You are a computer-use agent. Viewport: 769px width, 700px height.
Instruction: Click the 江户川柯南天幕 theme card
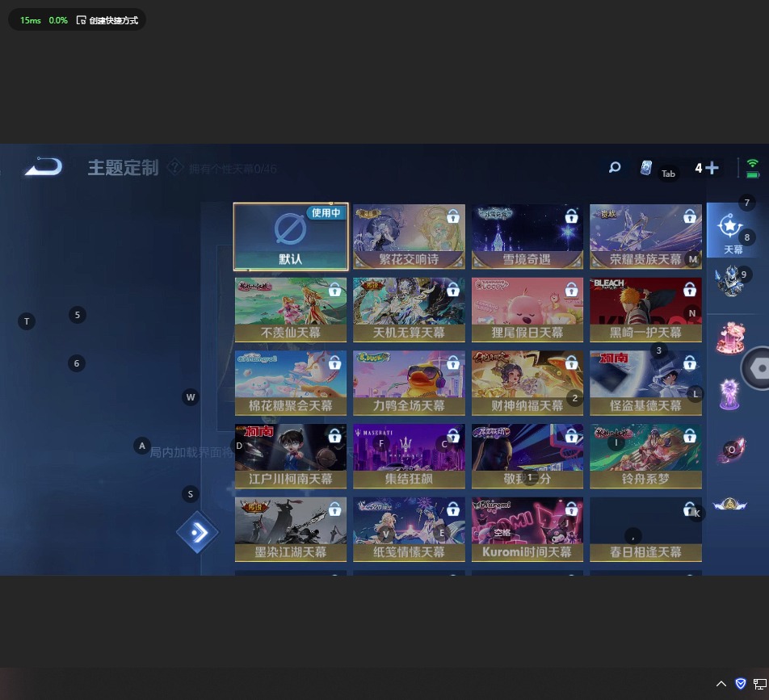(291, 455)
